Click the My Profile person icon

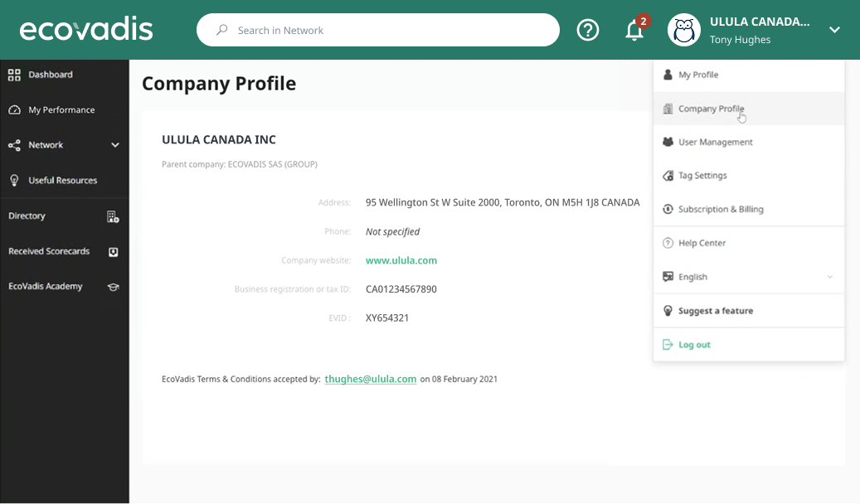tap(668, 75)
